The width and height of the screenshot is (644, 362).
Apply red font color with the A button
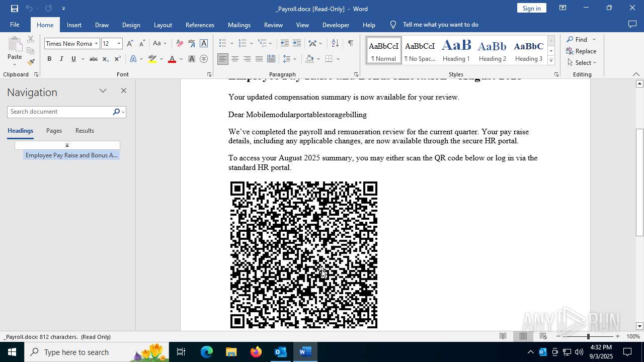click(172, 59)
